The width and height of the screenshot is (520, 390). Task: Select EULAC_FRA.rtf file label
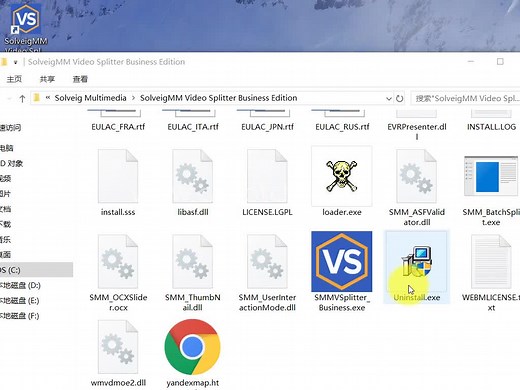point(118,127)
